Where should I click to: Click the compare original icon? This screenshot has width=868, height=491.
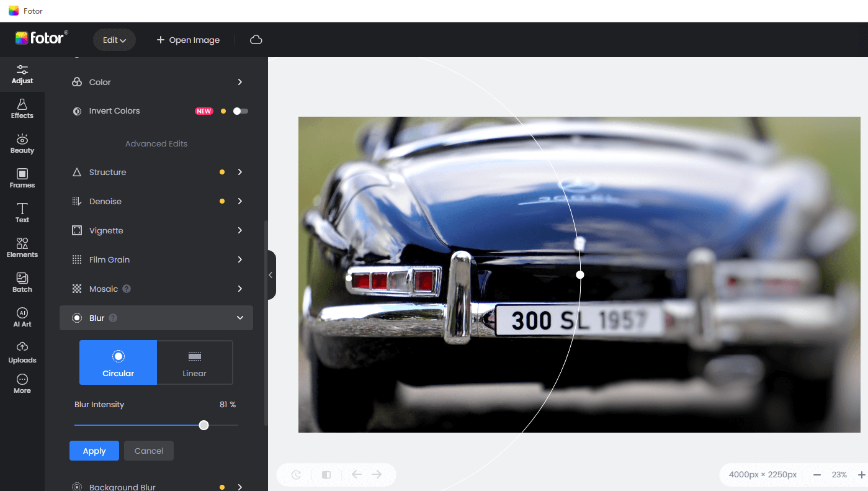326,475
